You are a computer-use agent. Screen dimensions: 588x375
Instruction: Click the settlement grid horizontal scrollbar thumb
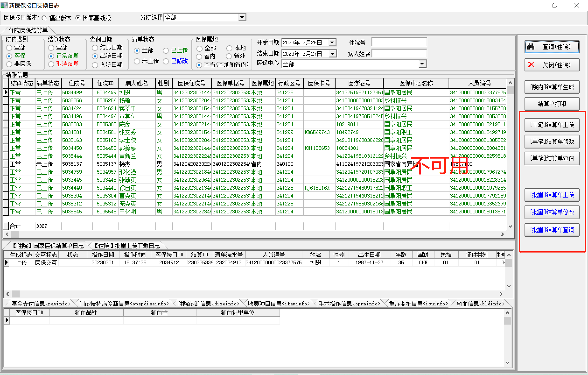pos(15,234)
